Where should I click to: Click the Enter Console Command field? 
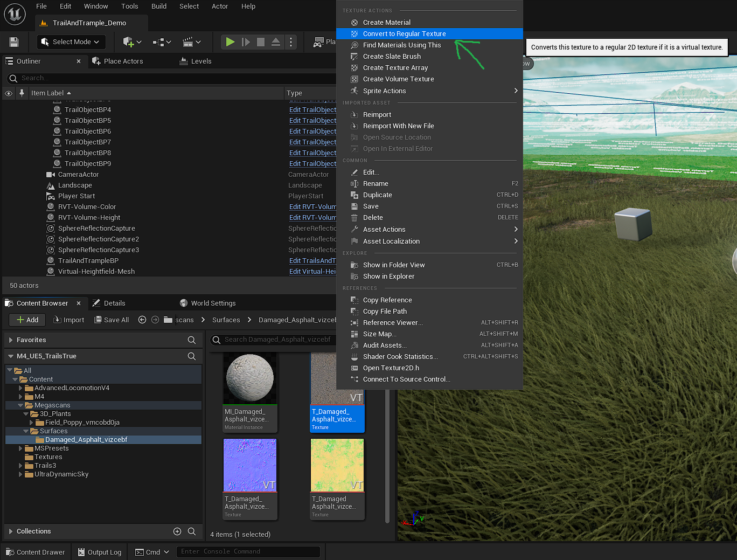[248, 551]
